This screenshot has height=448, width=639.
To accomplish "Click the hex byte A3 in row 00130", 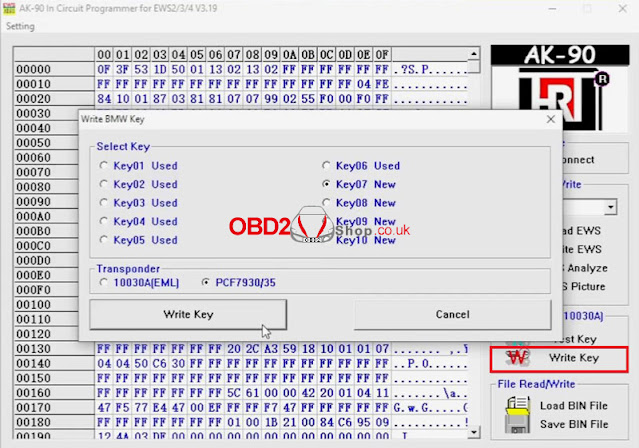I will pyautogui.click(x=271, y=349).
